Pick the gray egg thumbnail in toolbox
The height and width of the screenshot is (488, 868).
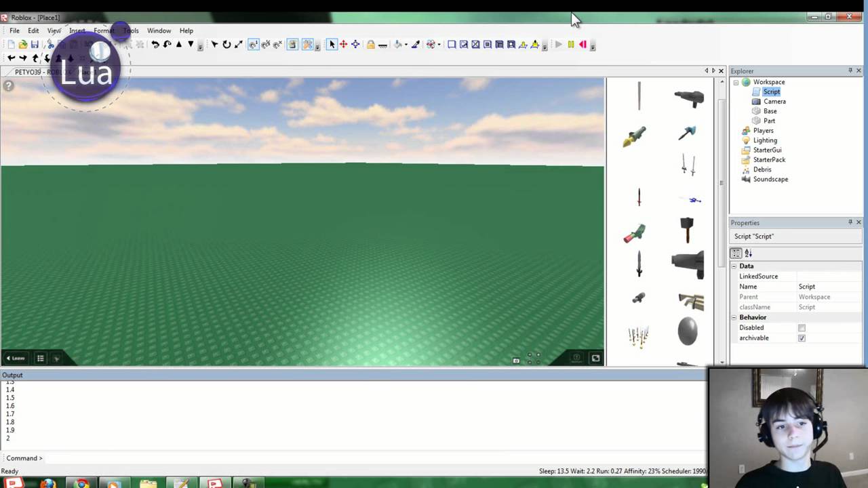pyautogui.click(x=688, y=331)
